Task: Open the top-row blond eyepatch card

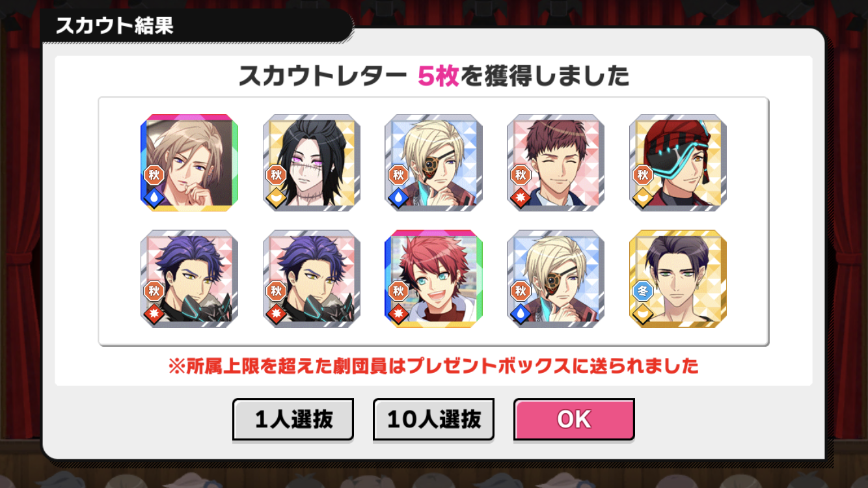Action: (x=433, y=163)
